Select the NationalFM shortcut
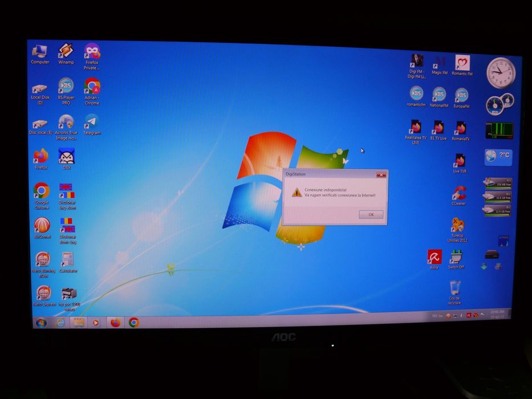 (x=438, y=97)
